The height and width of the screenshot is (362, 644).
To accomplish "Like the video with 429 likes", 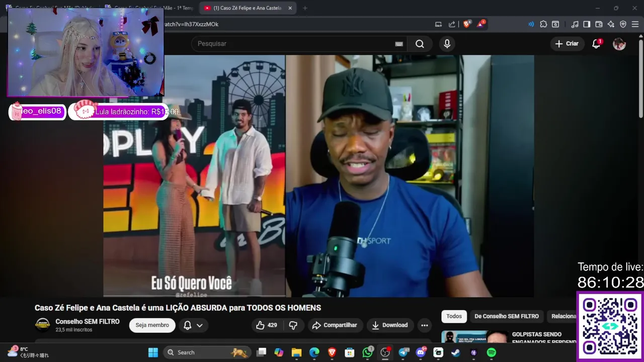I will pos(267,325).
